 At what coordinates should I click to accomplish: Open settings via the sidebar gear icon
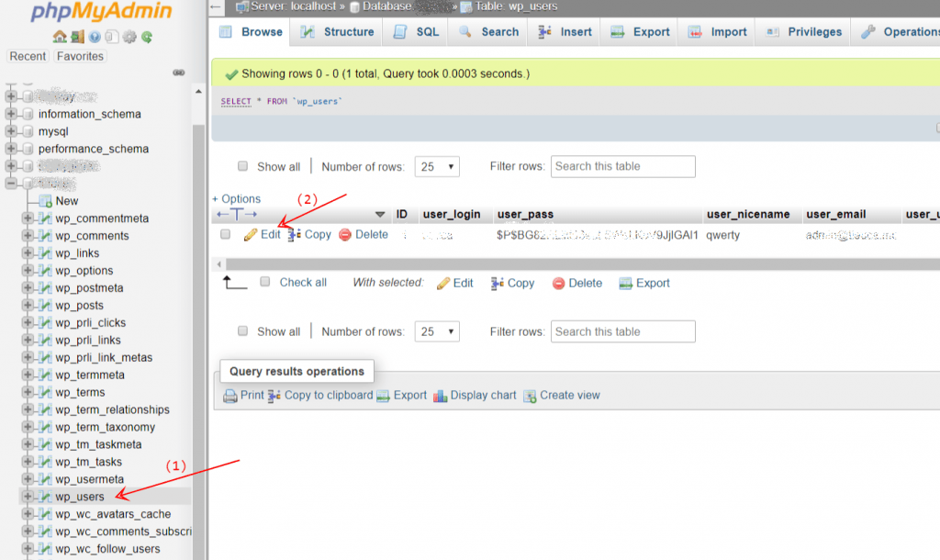point(129,38)
